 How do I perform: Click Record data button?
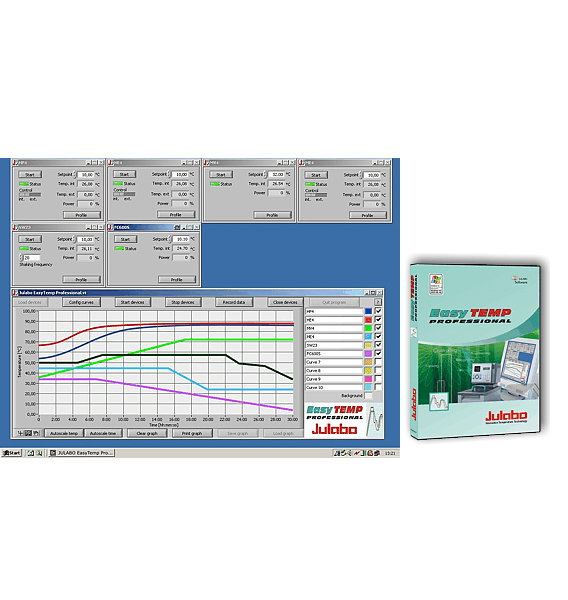234,302
